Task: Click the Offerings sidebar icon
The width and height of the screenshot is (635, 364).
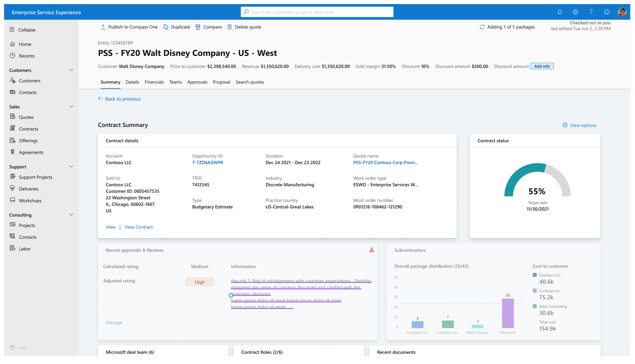Action: pyautogui.click(x=12, y=140)
